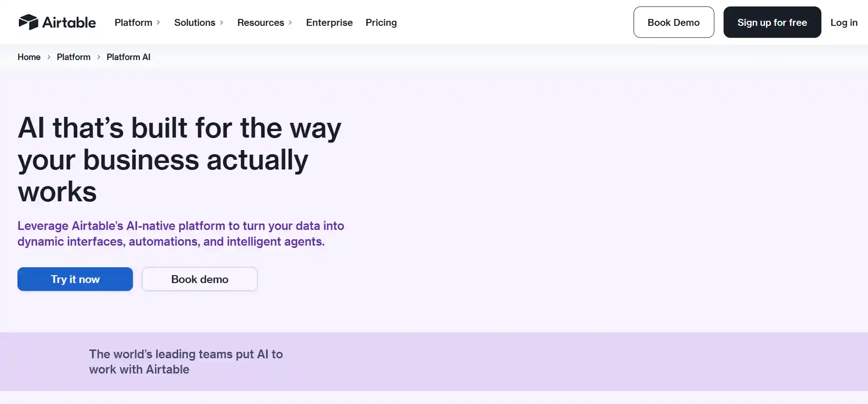The image size is (868, 404).
Task: Click the Log in link
Action: (x=844, y=22)
